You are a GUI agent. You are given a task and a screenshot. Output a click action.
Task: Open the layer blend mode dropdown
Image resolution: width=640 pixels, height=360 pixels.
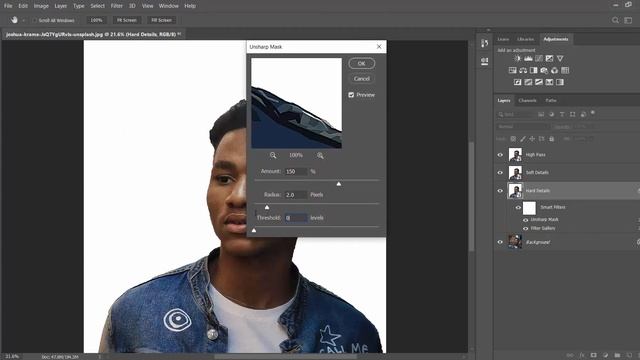523,127
